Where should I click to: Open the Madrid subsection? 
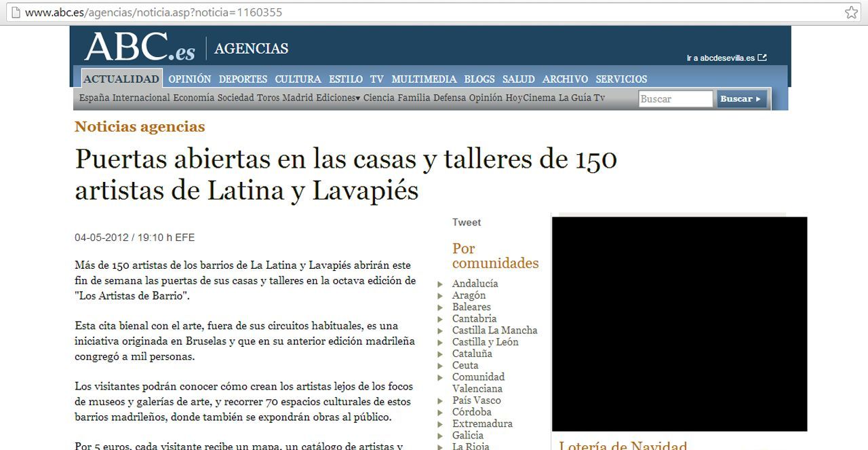point(298,98)
